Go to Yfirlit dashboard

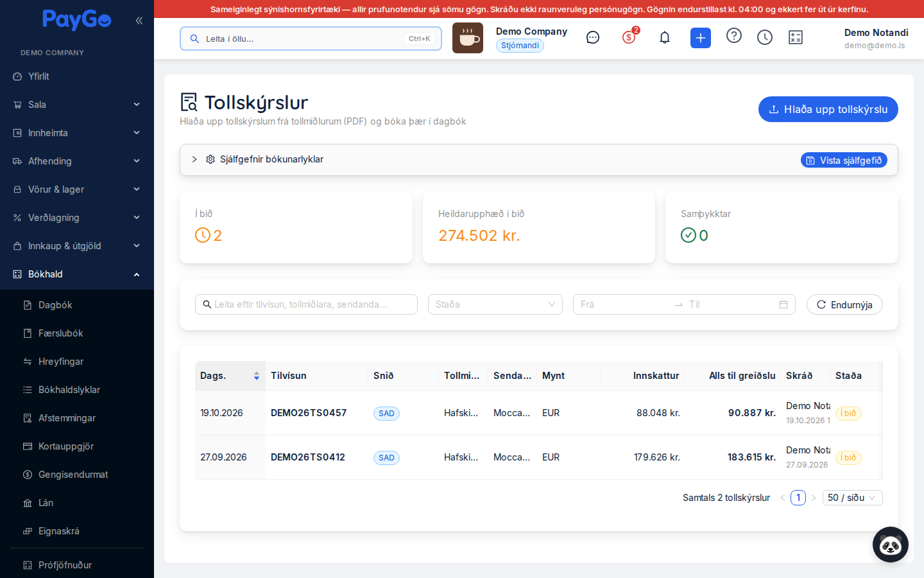pyautogui.click(x=77, y=76)
